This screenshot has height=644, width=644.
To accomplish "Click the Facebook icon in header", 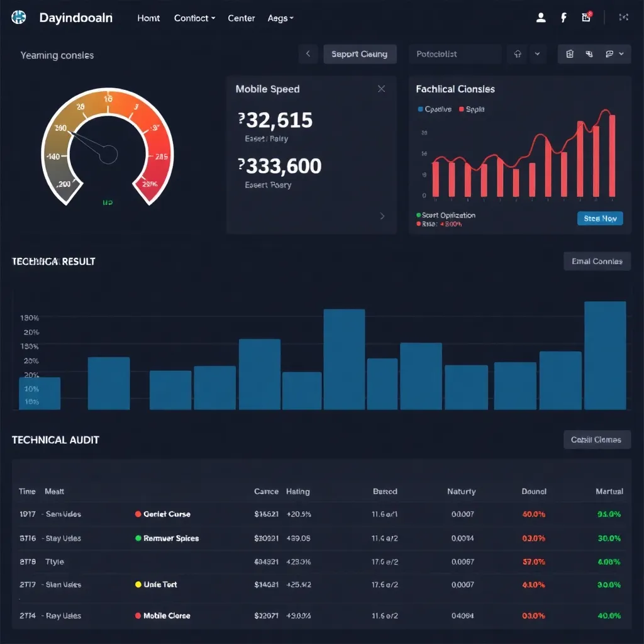I will [x=564, y=17].
